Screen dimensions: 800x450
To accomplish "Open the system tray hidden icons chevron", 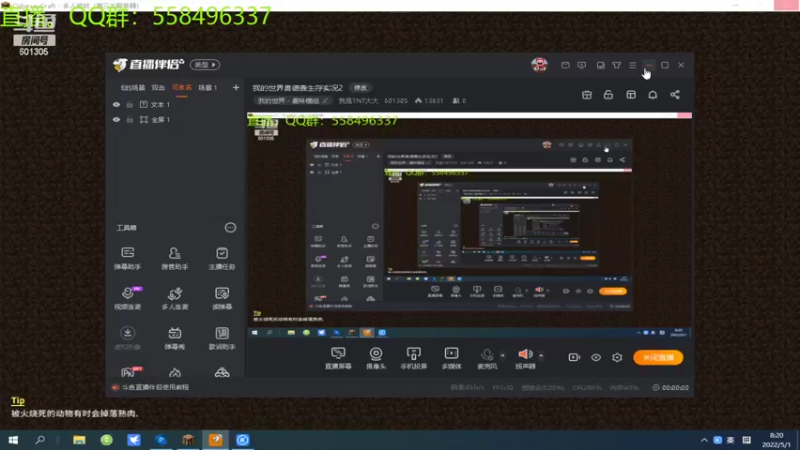I will (704, 440).
